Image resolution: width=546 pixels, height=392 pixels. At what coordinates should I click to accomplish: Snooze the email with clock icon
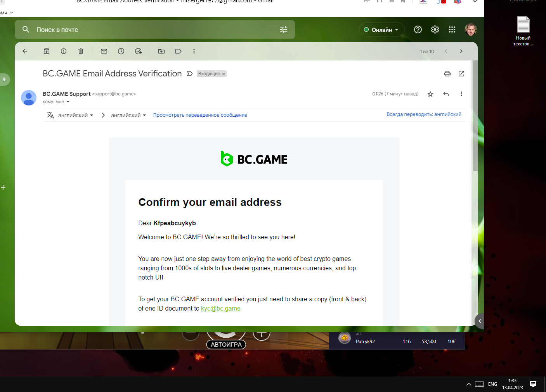[x=121, y=51]
